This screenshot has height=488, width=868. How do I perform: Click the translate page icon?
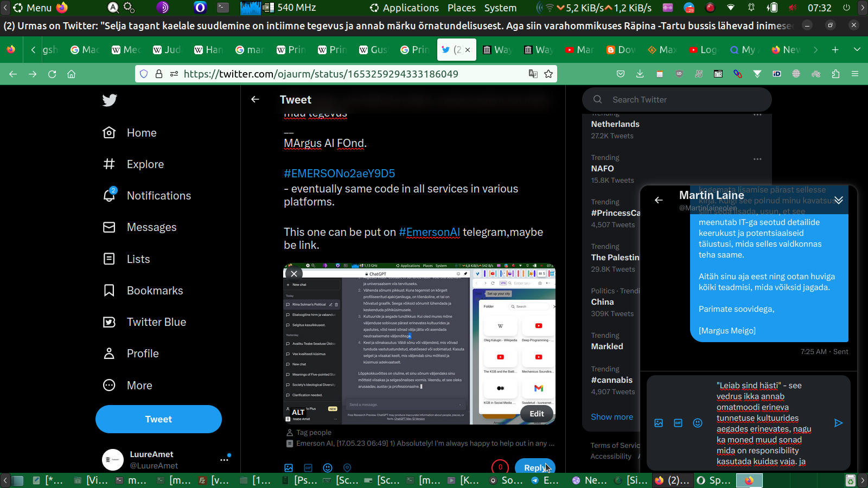click(x=533, y=74)
